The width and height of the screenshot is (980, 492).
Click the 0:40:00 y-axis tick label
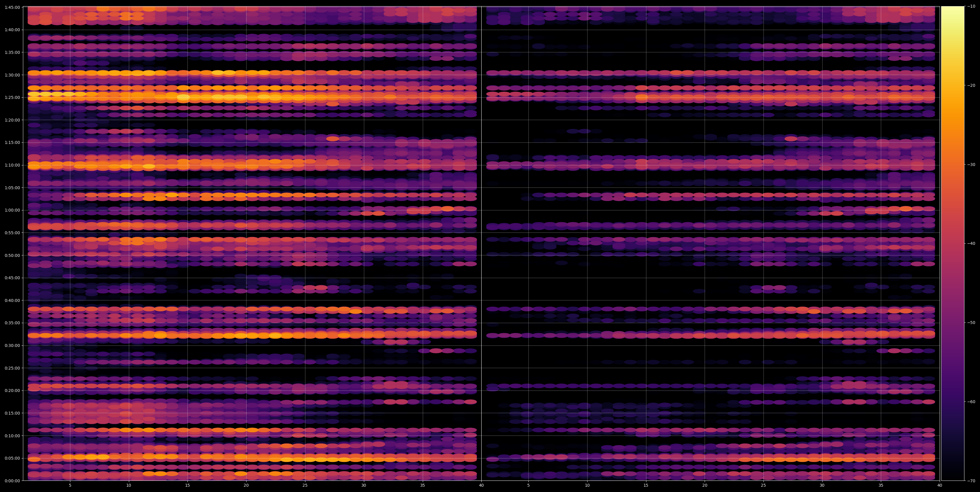click(13, 301)
